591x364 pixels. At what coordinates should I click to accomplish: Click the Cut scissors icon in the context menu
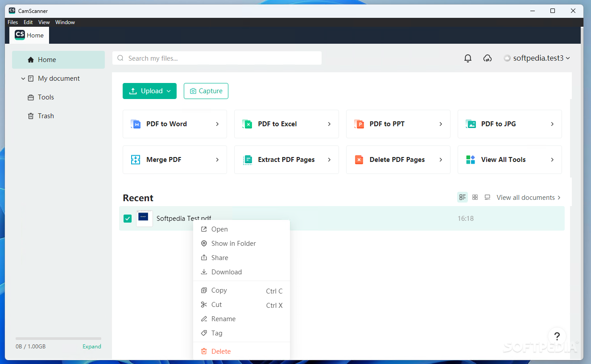[204, 305]
